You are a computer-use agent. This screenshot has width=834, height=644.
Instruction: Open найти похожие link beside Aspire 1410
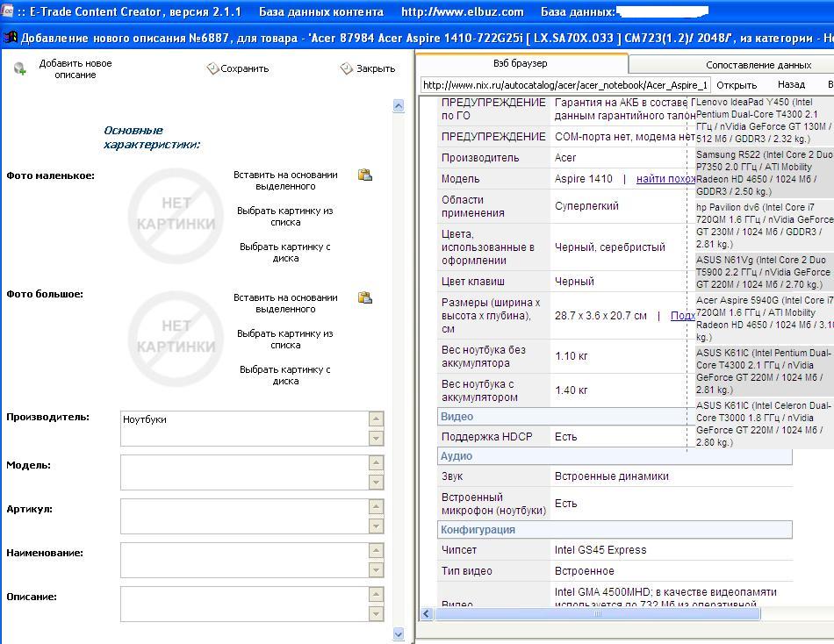(x=665, y=179)
